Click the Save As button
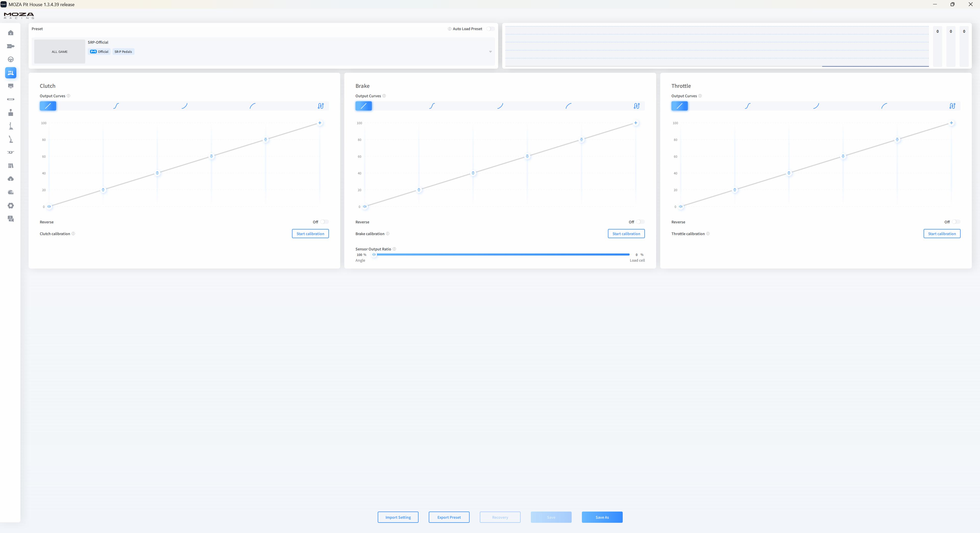 [x=602, y=517]
